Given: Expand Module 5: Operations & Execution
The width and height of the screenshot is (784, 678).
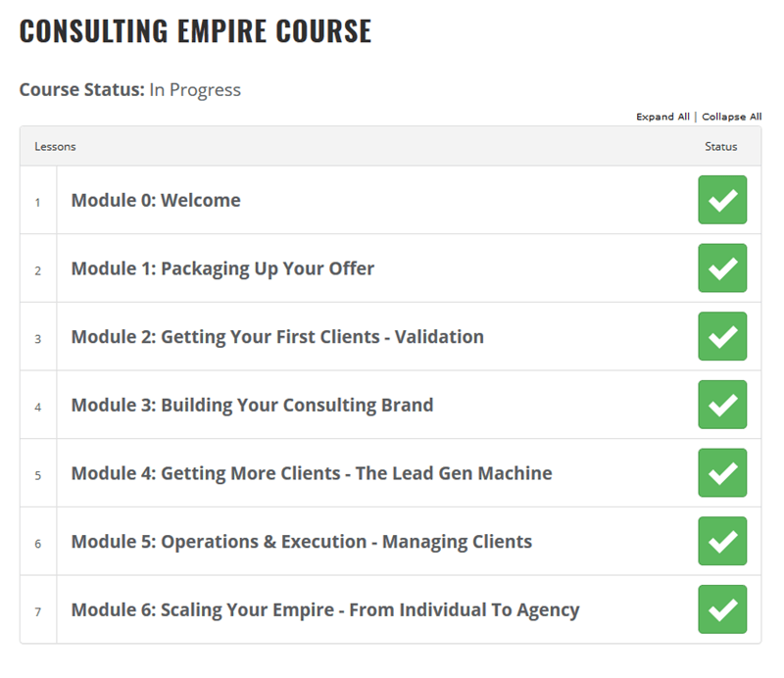Looking at the screenshot, I should [300, 541].
